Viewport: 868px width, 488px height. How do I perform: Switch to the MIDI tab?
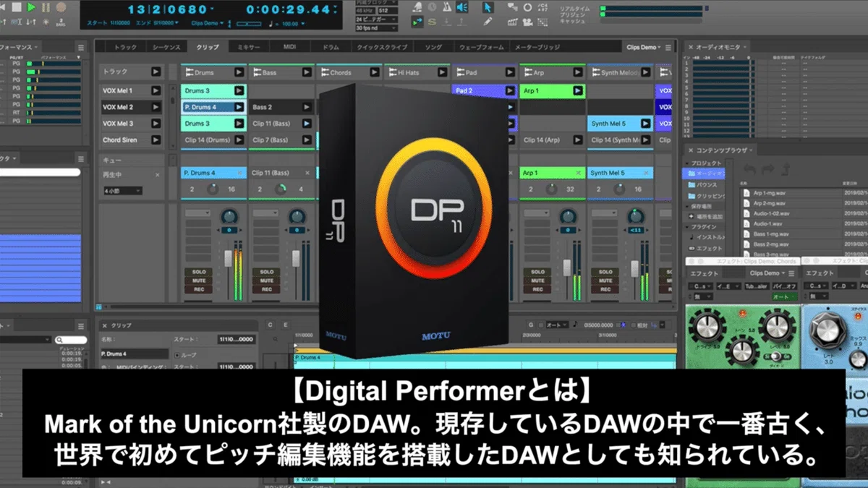click(x=289, y=47)
